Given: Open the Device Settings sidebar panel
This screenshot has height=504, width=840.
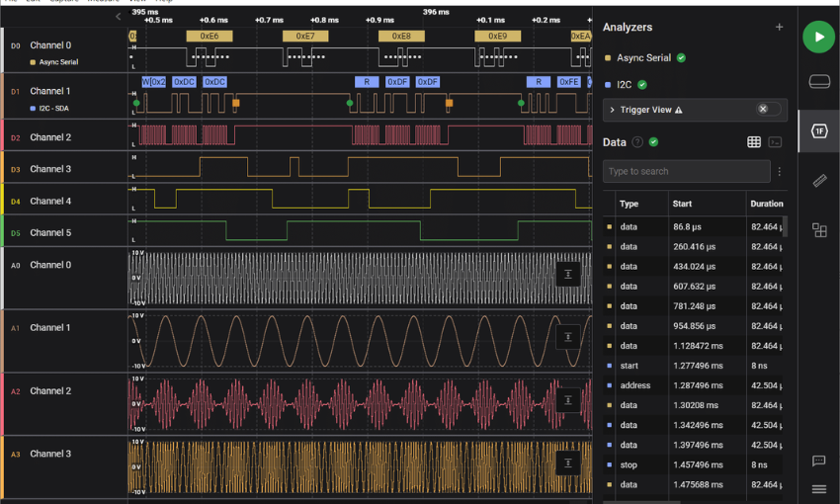Looking at the screenshot, I should pos(819,81).
